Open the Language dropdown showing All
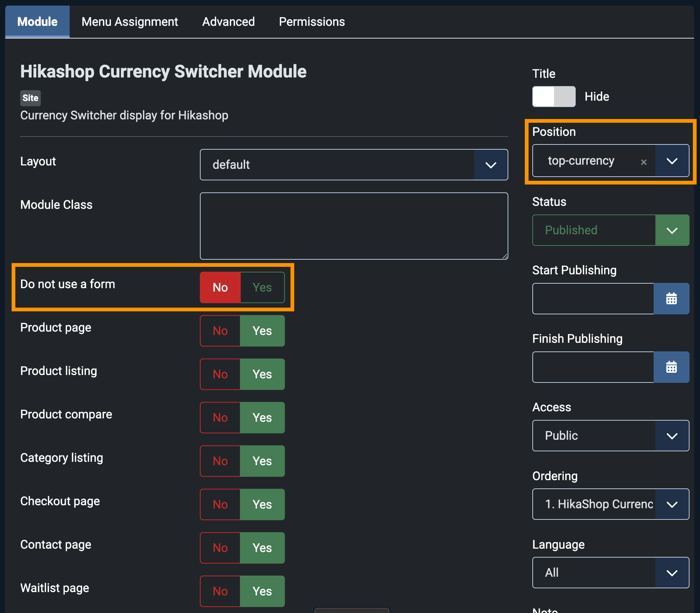 click(x=611, y=573)
